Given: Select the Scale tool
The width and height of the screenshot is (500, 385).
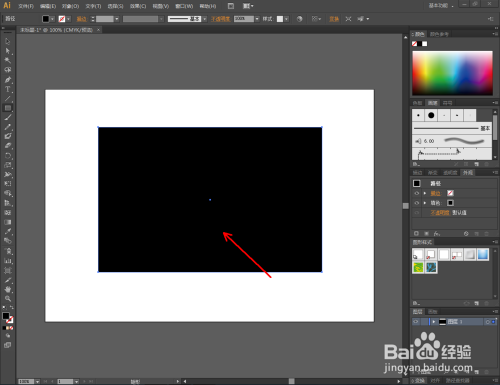Looking at the screenshot, I should (8, 165).
